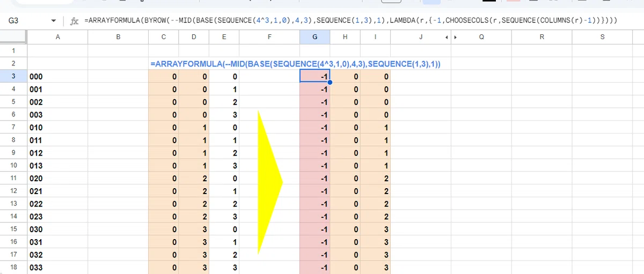Click cell containing 032
The width and height of the screenshot is (644, 274).
coord(57,255)
